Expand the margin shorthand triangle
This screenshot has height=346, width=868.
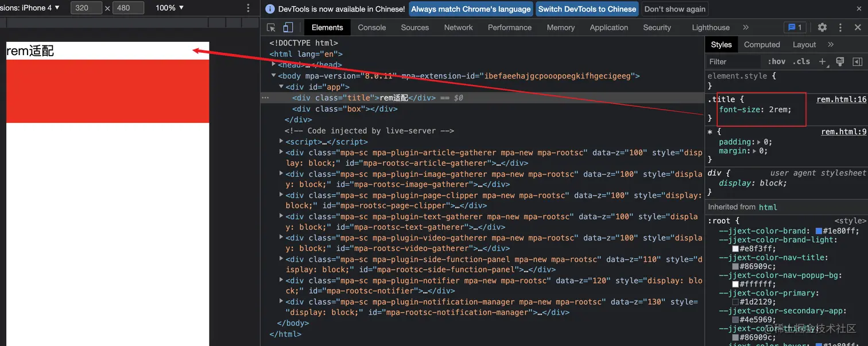click(x=755, y=151)
